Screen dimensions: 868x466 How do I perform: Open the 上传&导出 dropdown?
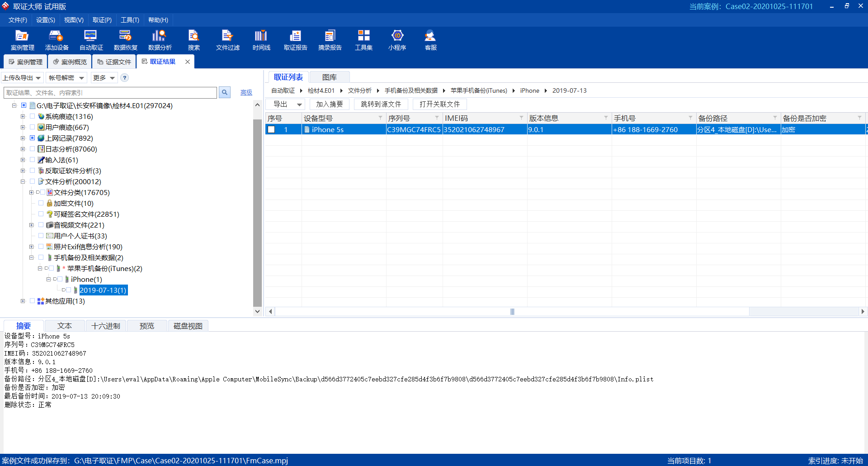pos(22,78)
